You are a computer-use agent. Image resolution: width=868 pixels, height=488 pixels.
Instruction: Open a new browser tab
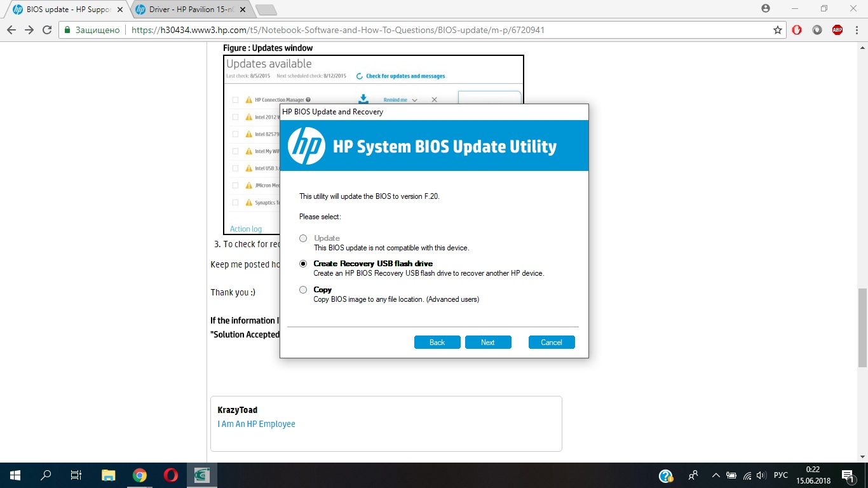[266, 10]
